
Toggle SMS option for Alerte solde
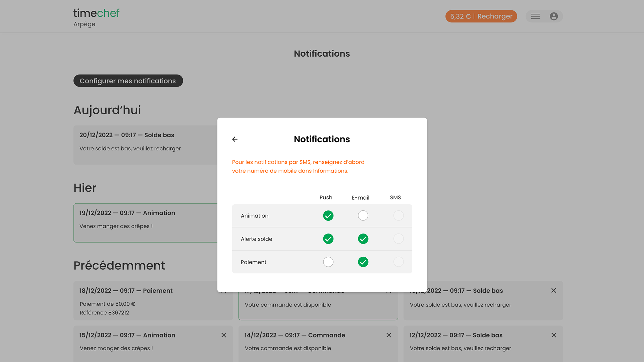[398, 239]
